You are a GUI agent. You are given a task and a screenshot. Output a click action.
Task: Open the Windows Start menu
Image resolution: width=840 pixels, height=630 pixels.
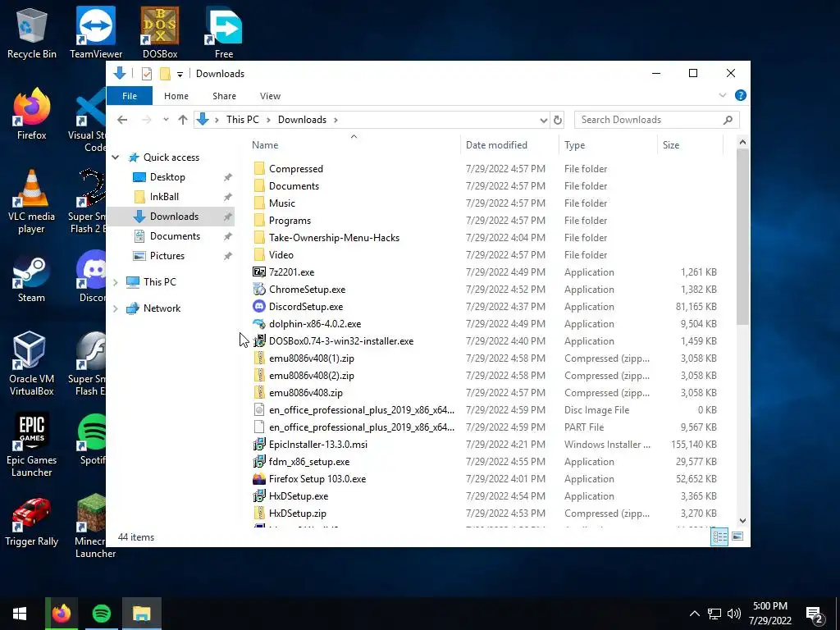point(20,614)
